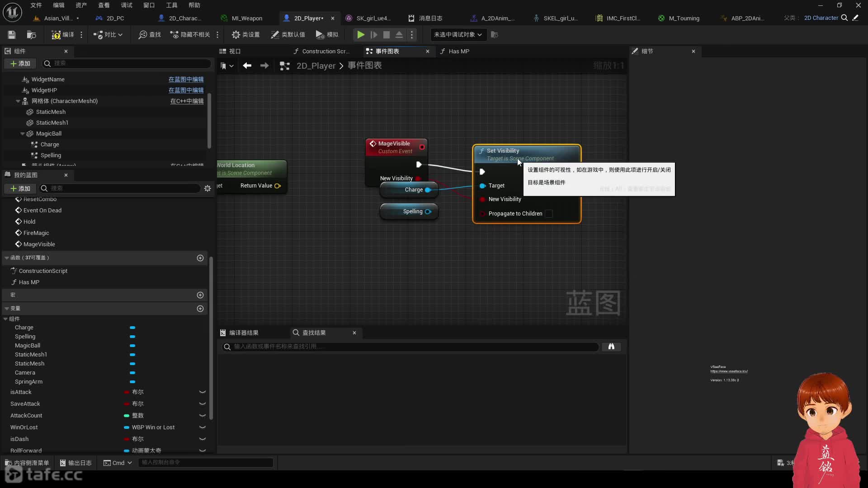868x488 pixels.
Task: Toggle AttackCount variable visibility eye
Action: (x=203, y=416)
